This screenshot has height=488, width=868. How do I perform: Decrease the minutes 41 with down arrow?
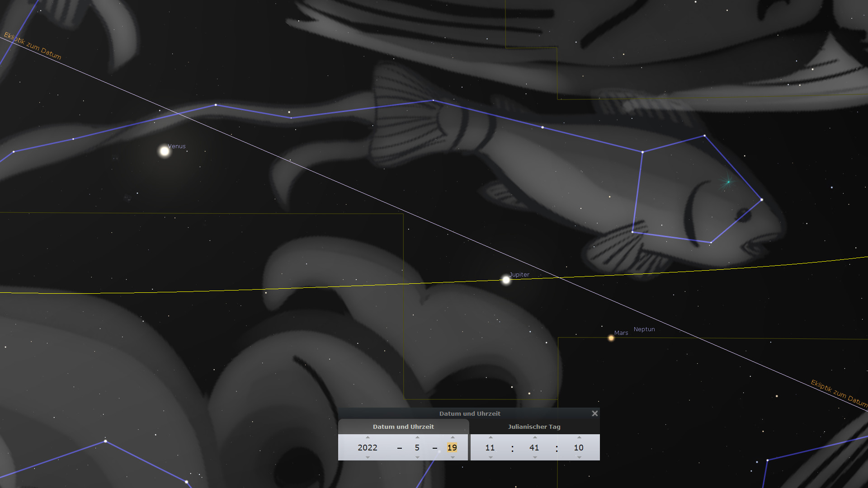coord(535,457)
